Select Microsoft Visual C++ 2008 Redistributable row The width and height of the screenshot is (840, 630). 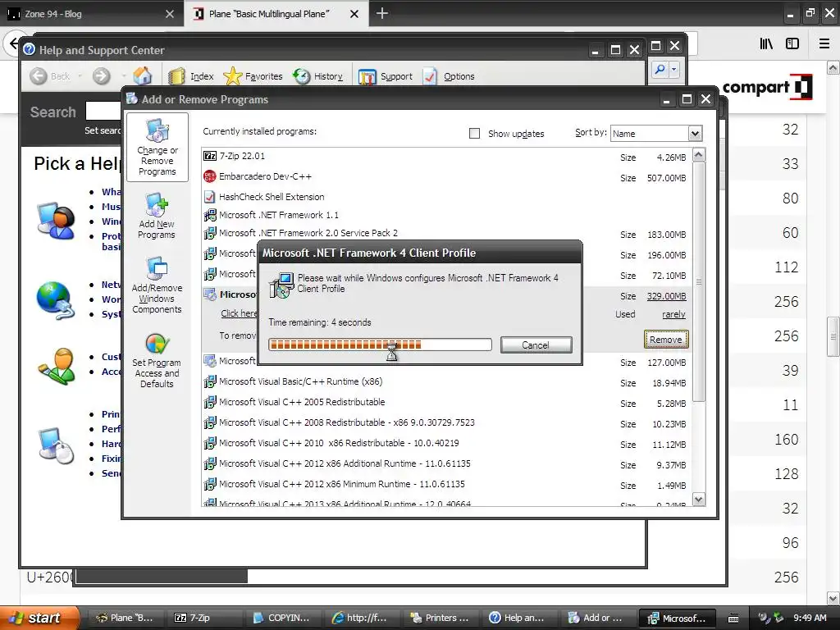point(447,423)
